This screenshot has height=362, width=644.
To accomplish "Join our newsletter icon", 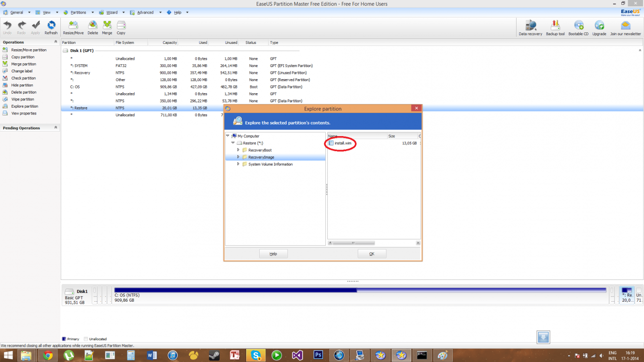I will pos(626,28).
